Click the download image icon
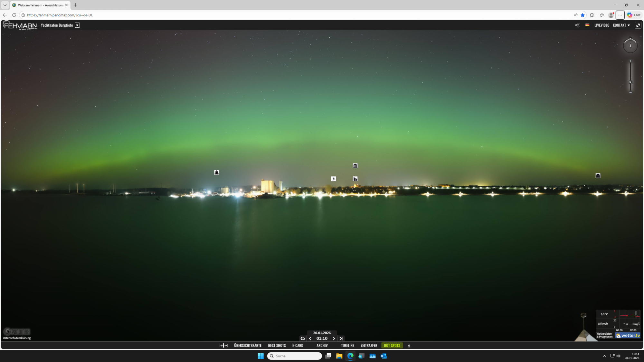The image size is (644, 362). (x=409, y=346)
